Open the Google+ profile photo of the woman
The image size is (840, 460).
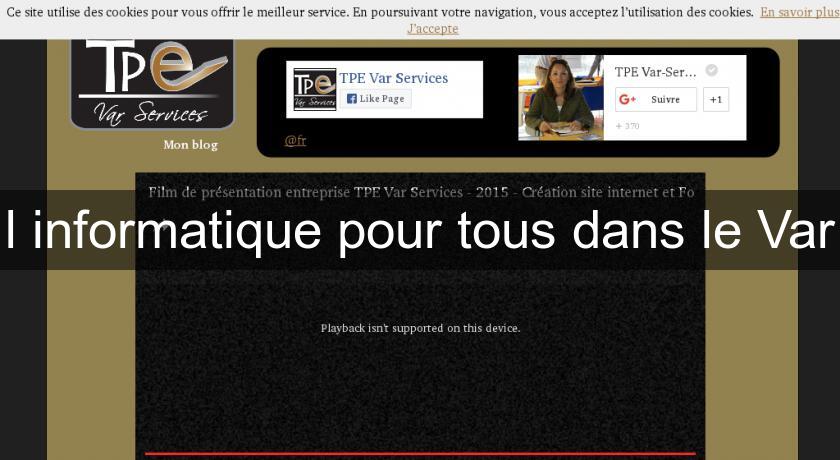tap(561, 97)
